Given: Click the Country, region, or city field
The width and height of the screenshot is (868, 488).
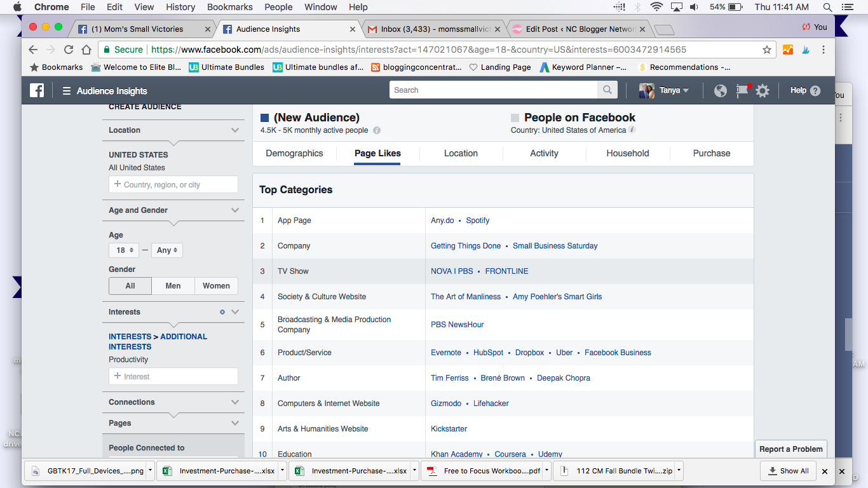Looking at the screenshot, I should pos(173,184).
